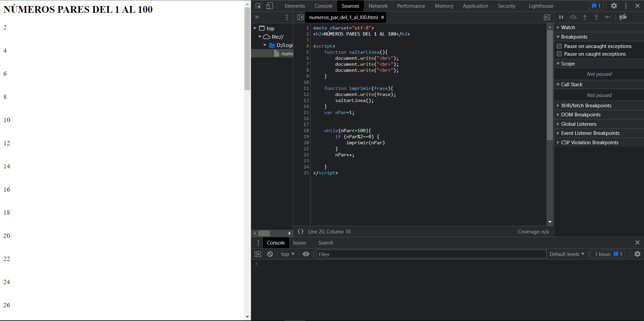Open the Application tab
The width and height of the screenshot is (644, 321).
click(475, 6)
